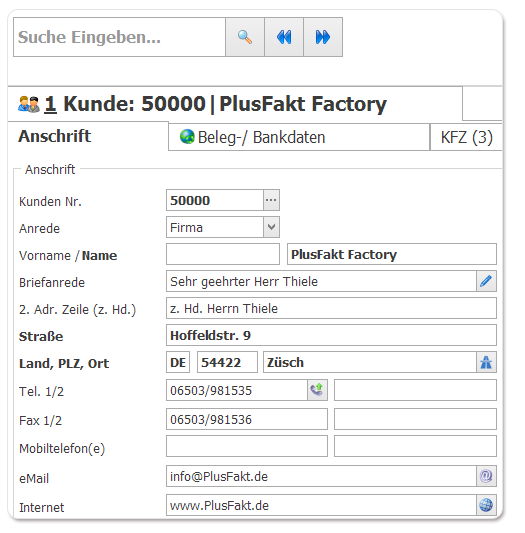Click the Ort field Züsch
Screen dimensions: 525x533
click(370, 362)
